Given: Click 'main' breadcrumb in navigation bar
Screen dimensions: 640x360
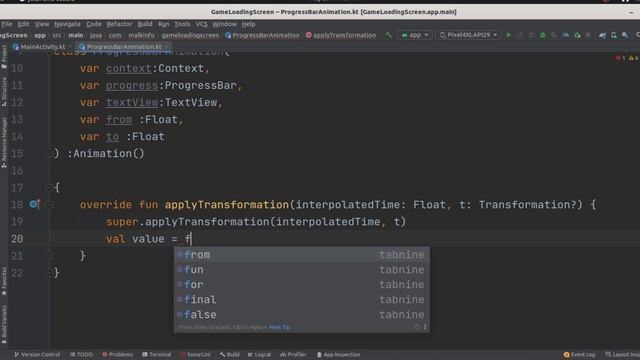Looking at the screenshot, I should coord(76,36).
